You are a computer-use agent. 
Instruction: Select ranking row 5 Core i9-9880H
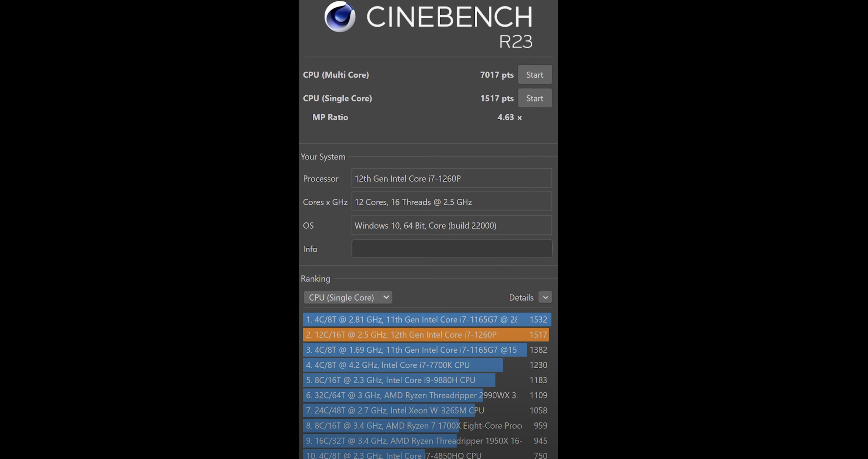pyautogui.click(x=427, y=380)
